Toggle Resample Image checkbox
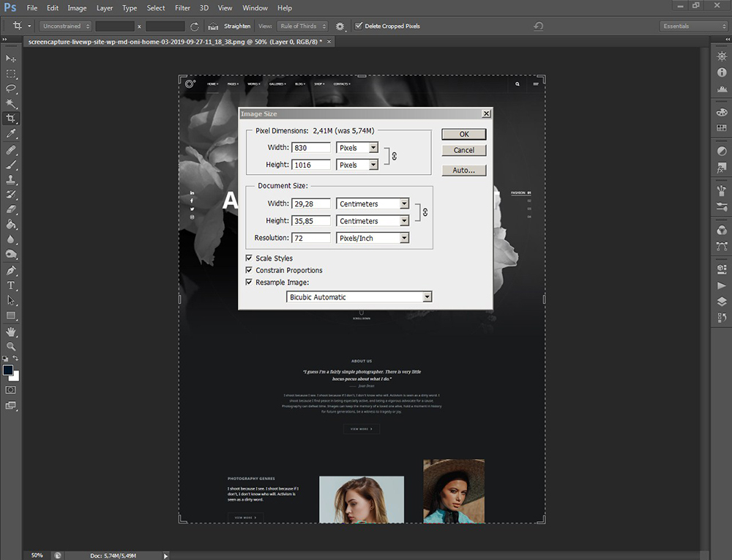The height and width of the screenshot is (560, 732). [x=250, y=283]
